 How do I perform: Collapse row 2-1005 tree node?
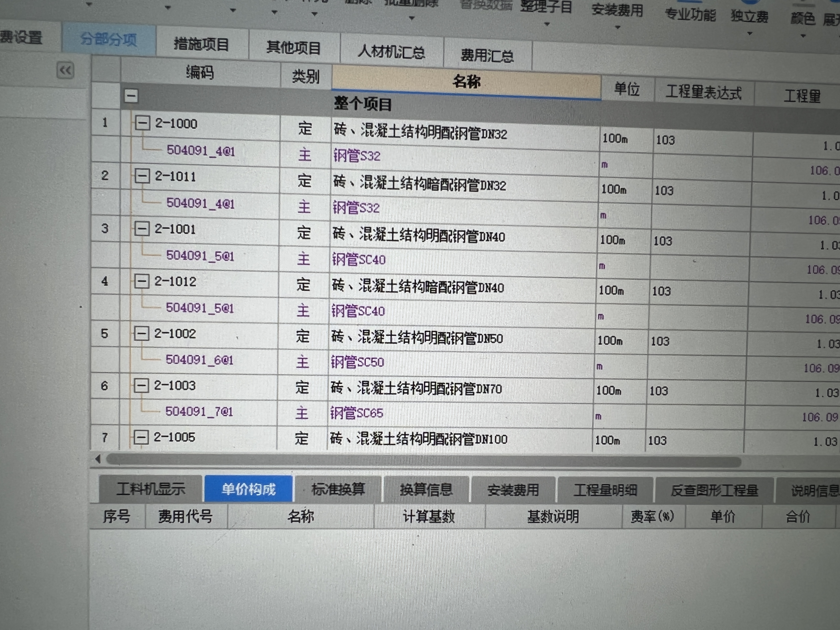pos(141,437)
